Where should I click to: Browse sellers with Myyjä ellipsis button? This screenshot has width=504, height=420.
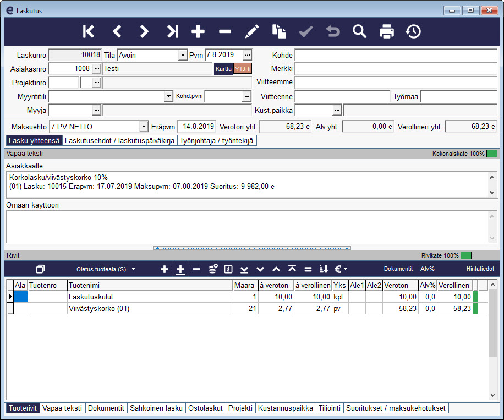click(x=97, y=110)
